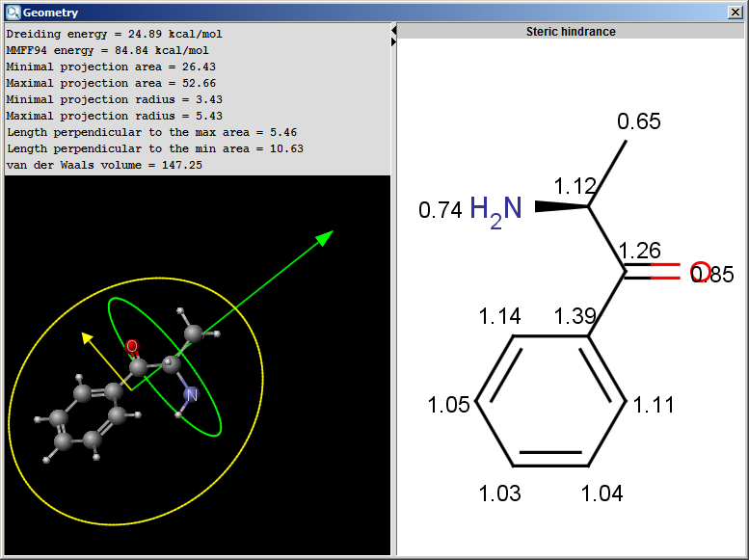The image size is (749, 560).
Task: Click the steric hindrance value 1.39
Action: click(x=574, y=316)
